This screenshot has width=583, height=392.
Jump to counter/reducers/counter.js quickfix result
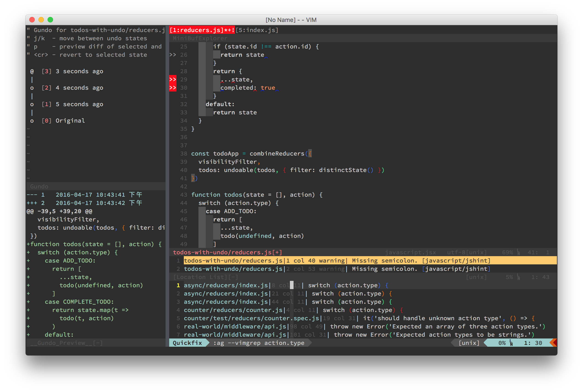tap(233, 310)
